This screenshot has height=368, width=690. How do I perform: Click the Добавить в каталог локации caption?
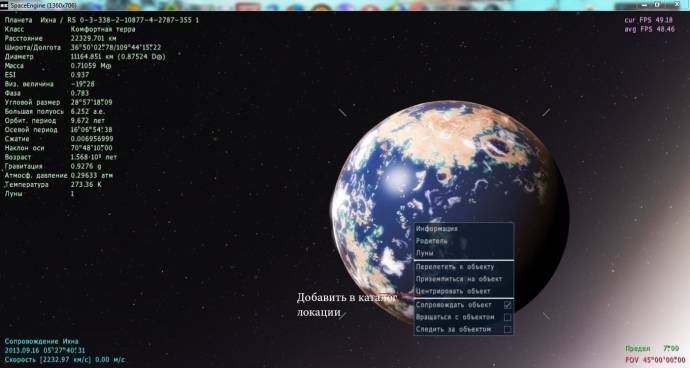(347, 305)
